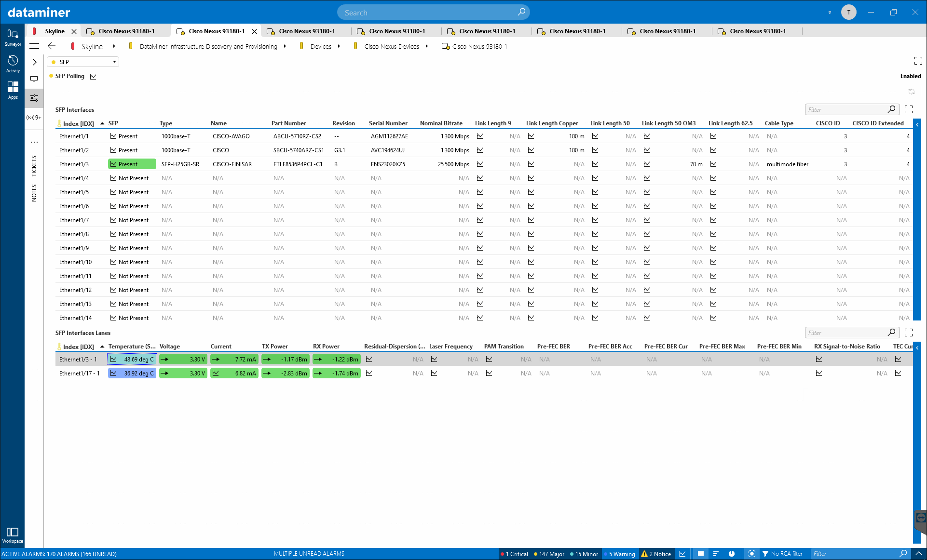Screen dimensions: 927x560
Task: Click Cisco Nexus 93180-1 breadcrumb link
Action: coord(479,47)
